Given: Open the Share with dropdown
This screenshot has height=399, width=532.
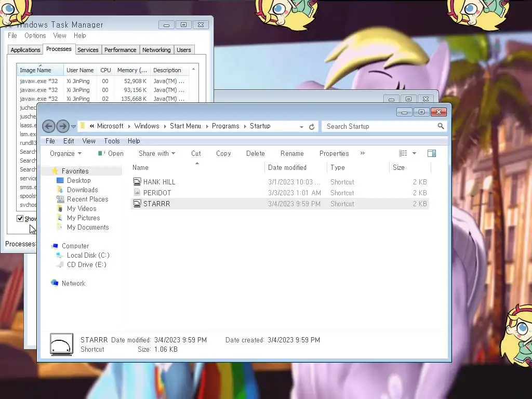Looking at the screenshot, I should [157, 153].
